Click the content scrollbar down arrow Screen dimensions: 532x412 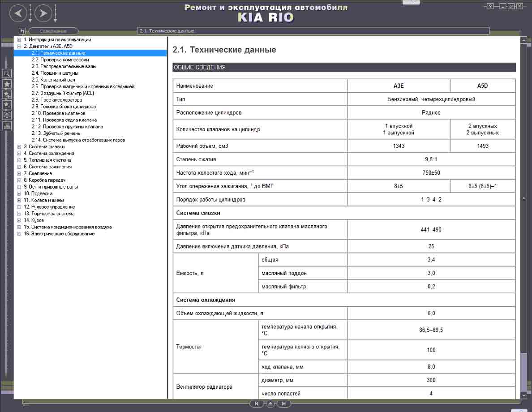(523, 395)
